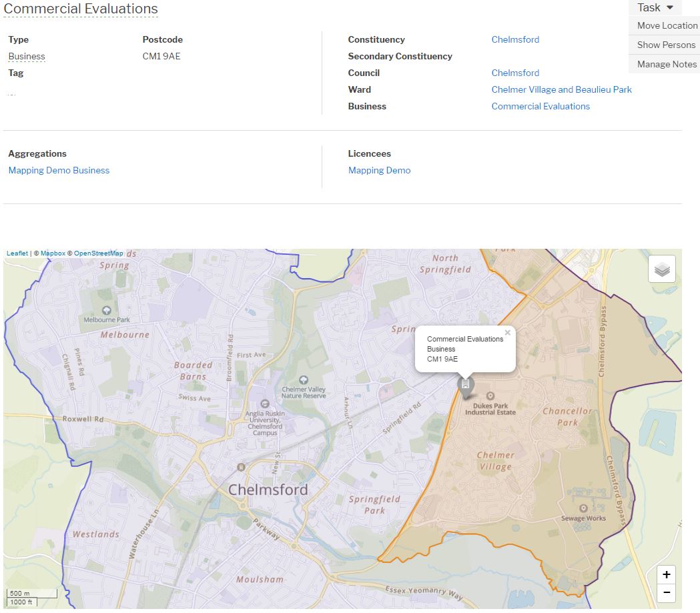Click the Business type value
This screenshot has width=700, height=613.
[27, 56]
